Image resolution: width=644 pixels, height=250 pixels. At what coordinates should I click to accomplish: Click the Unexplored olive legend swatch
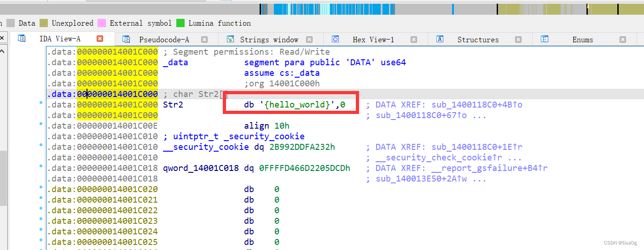(44, 23)
